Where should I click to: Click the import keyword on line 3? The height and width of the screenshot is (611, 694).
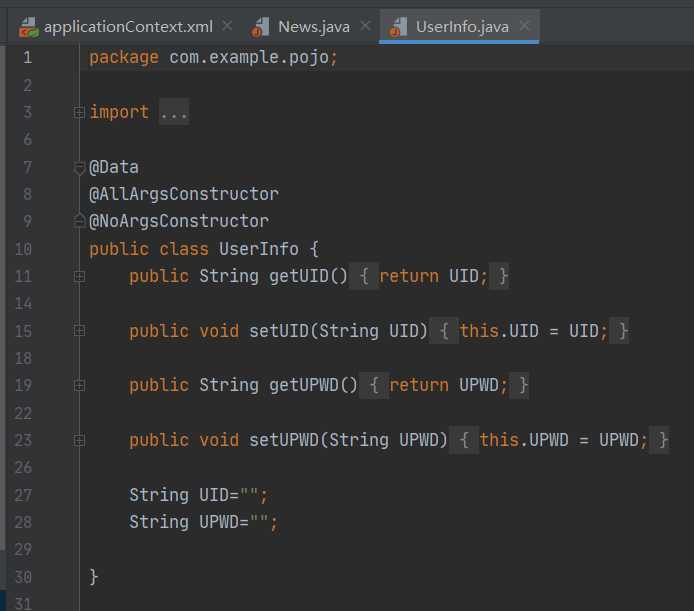(119, 112)
